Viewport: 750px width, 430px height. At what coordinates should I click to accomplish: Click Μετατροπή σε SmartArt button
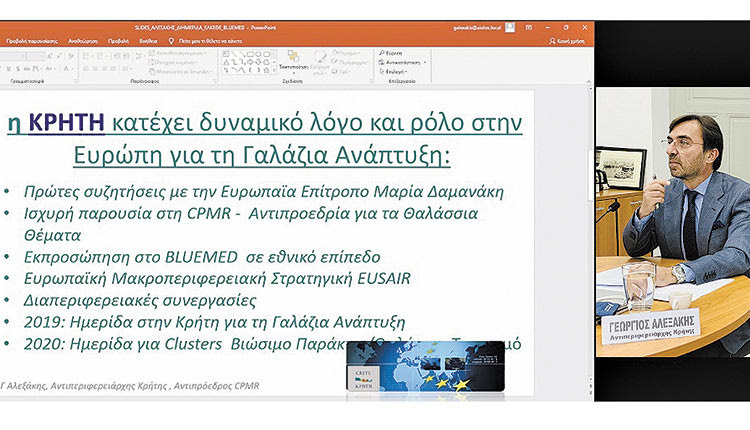181,72
